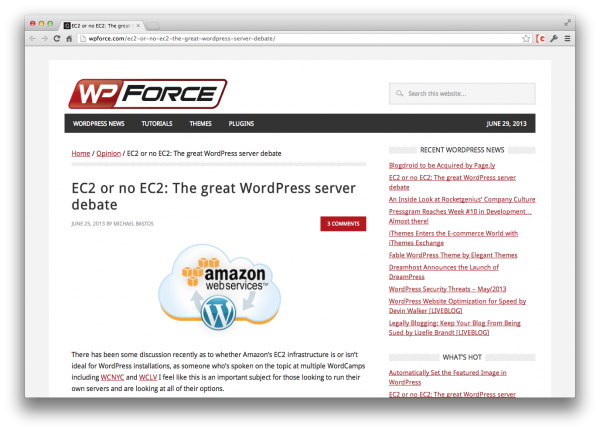600x432 pixels.
Task: Click the byline June 25, 2013 by Michael Bastos
Action: coord(112,224)
